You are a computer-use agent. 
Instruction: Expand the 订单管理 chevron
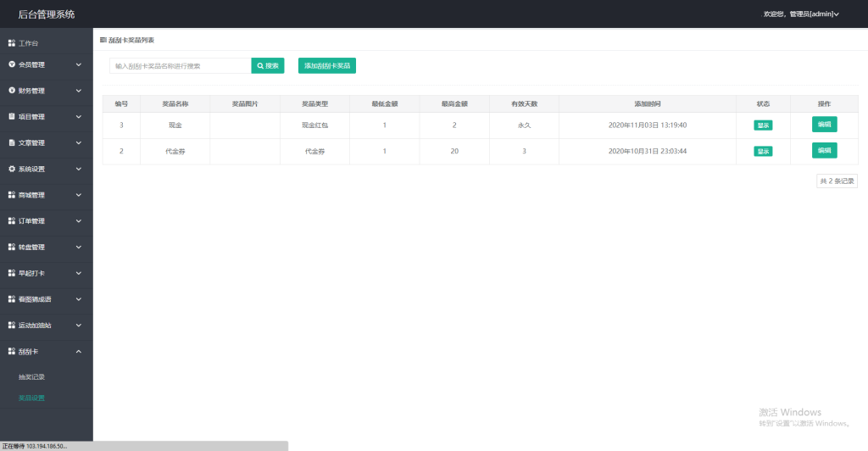click(x=79, y=220)
